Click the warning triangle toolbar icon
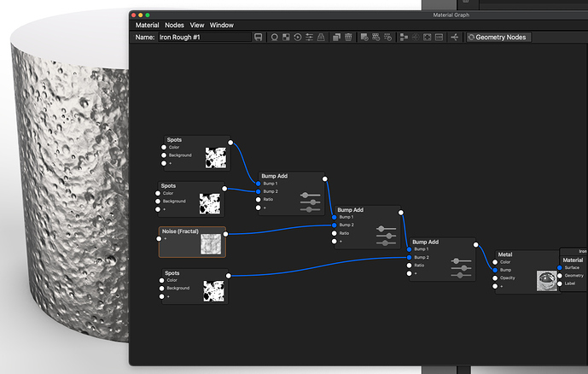588x374 pixels. point(321,37)
